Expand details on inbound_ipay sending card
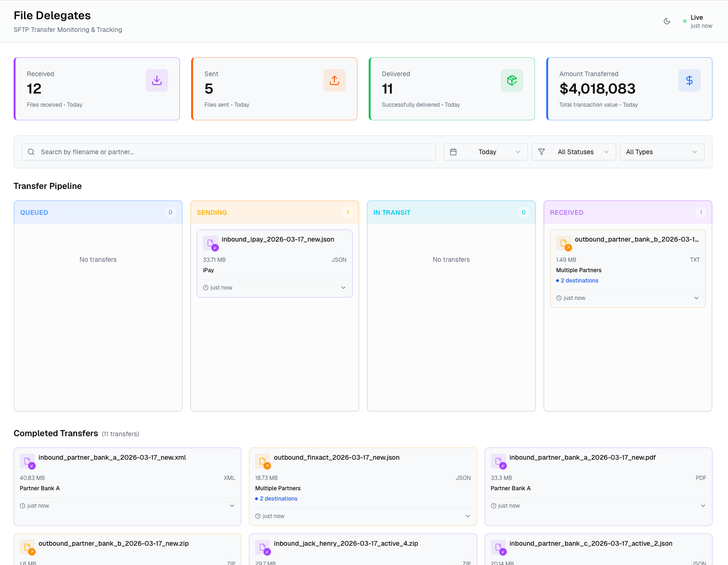The height and width of the screenshot is (565, 728). [343, 288]
